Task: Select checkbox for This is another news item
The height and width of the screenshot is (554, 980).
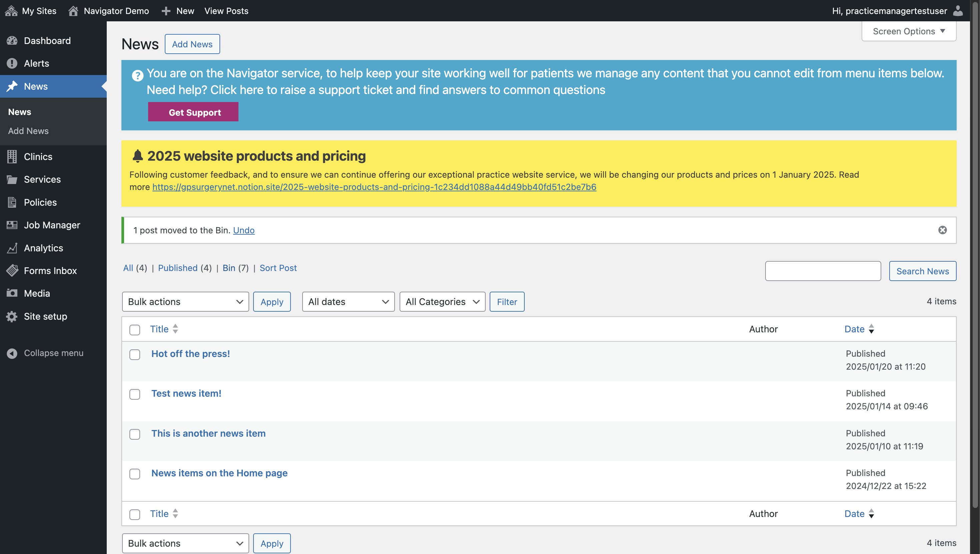Action: (x=135, y=434)
